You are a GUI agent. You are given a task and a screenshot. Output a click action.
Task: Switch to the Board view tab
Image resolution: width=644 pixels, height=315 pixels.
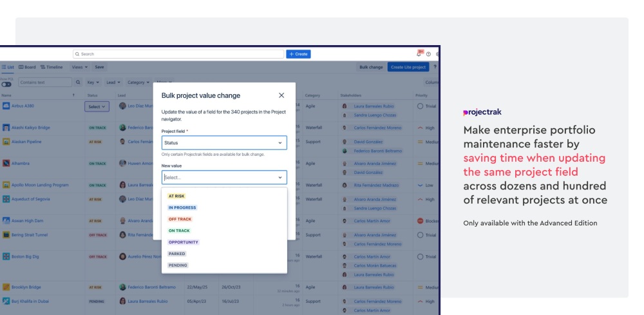tap(27, 67)
